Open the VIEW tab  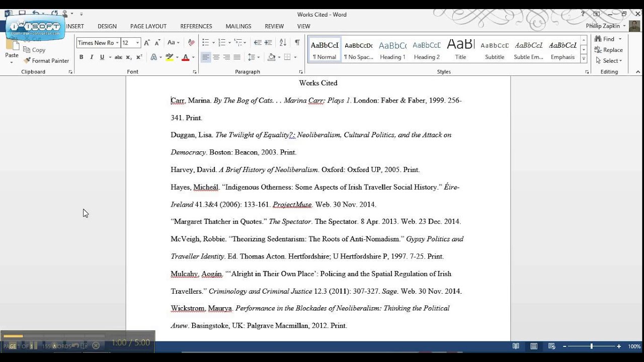click(x=304, y=26)
